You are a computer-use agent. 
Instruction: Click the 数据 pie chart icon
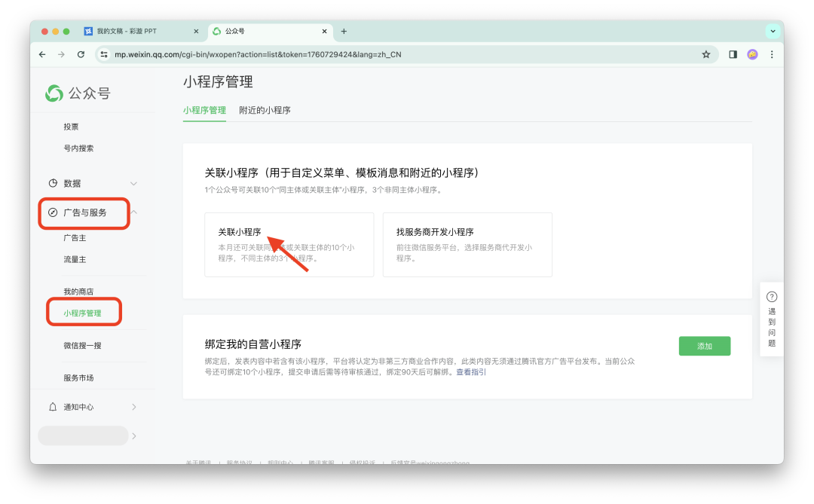pos(53,183)
